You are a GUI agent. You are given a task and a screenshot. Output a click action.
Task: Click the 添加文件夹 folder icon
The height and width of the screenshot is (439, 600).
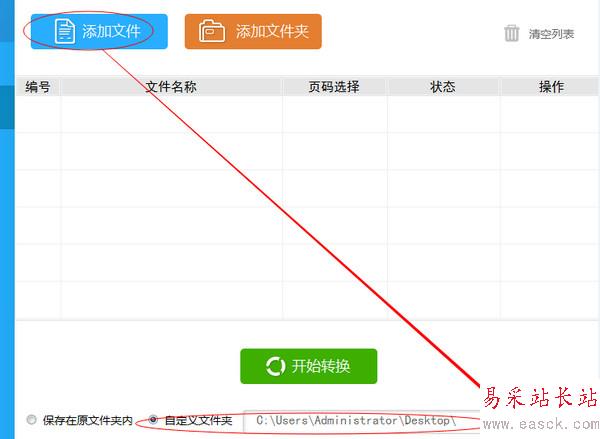(212, 31)
